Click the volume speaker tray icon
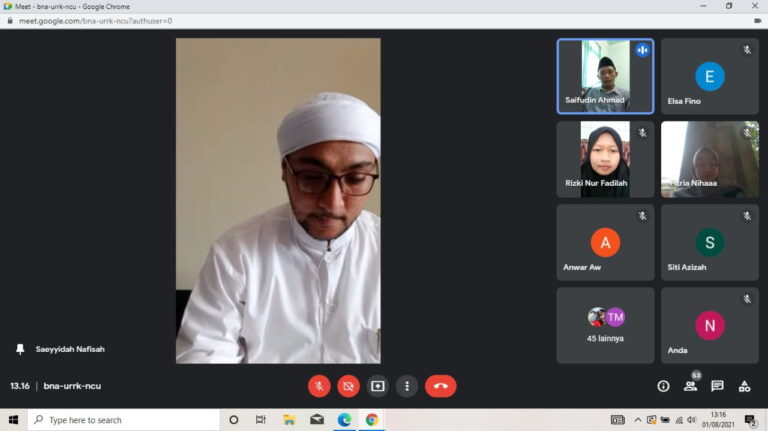Image resolution: width=768 pixels, height=431 pixels. [692, 420]
